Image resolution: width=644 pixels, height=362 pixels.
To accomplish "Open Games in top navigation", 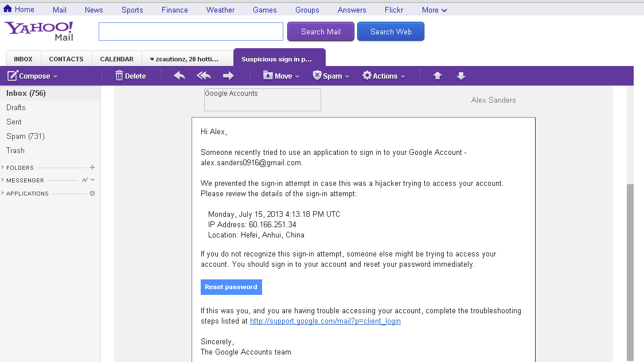I will point(264,10).
